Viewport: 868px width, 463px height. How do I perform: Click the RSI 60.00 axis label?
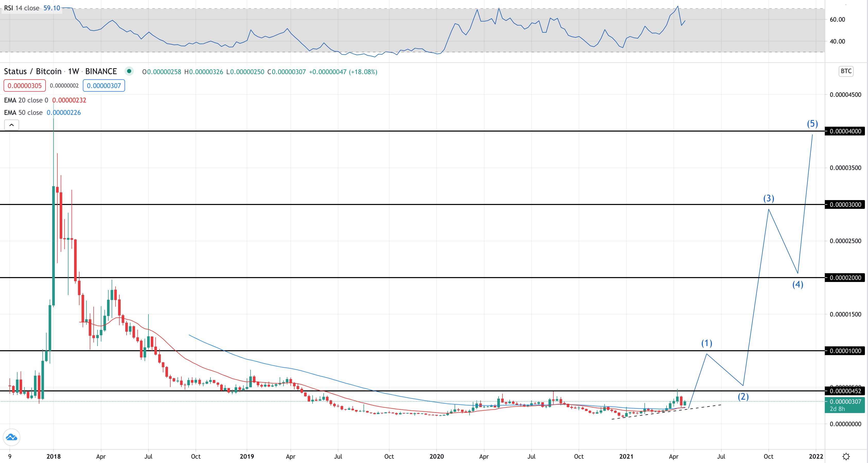pyautogui.click(x=837, y=20)
